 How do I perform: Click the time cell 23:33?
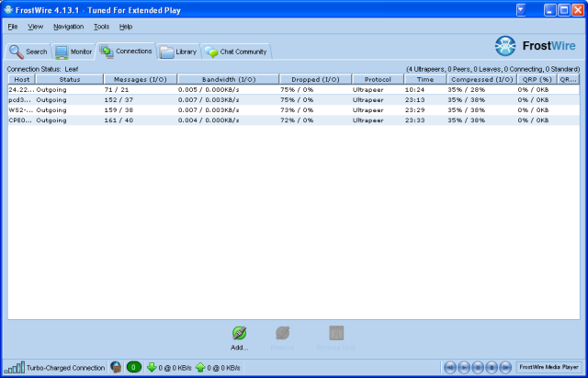point(414,120)
